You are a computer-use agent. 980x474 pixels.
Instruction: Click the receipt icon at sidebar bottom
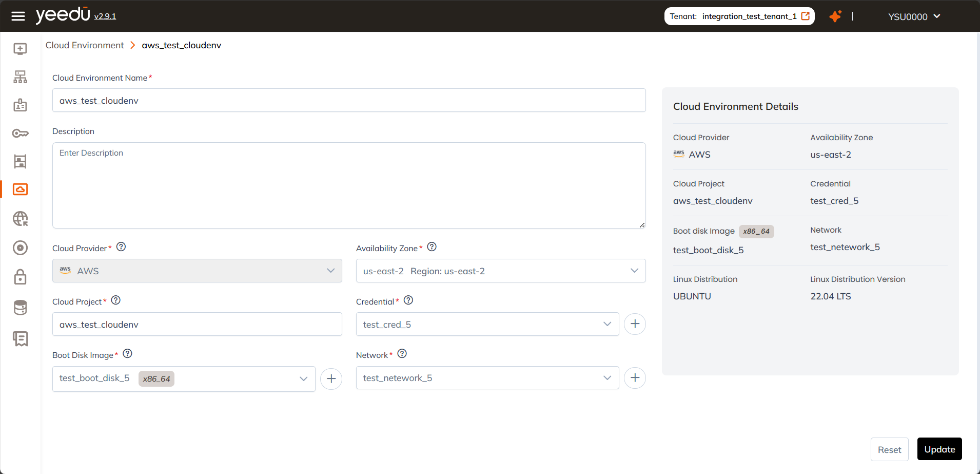pos(20,339)
